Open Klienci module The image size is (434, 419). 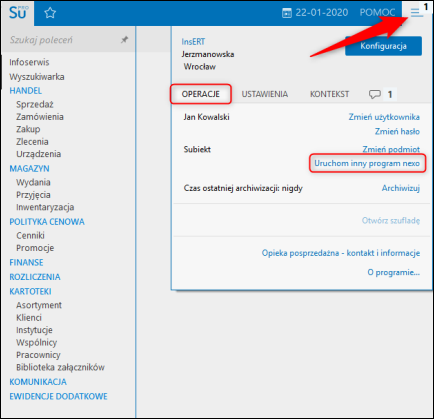(x=29, y=318)
